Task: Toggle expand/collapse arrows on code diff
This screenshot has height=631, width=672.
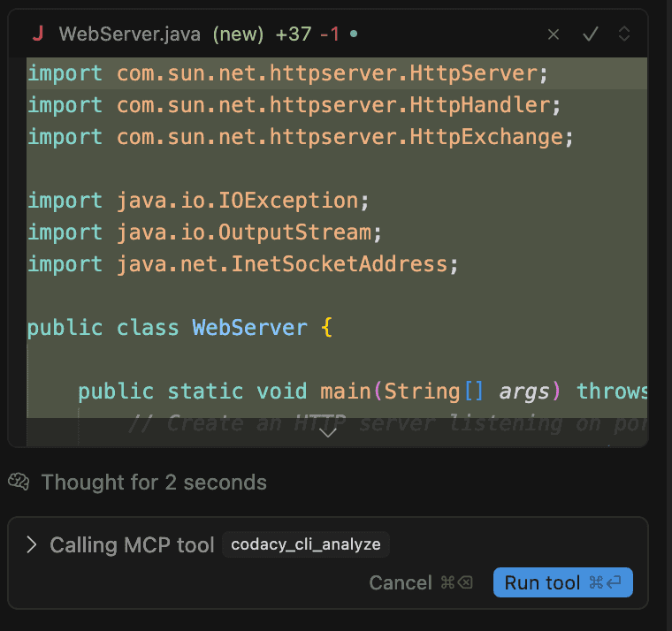Action: 624,34
